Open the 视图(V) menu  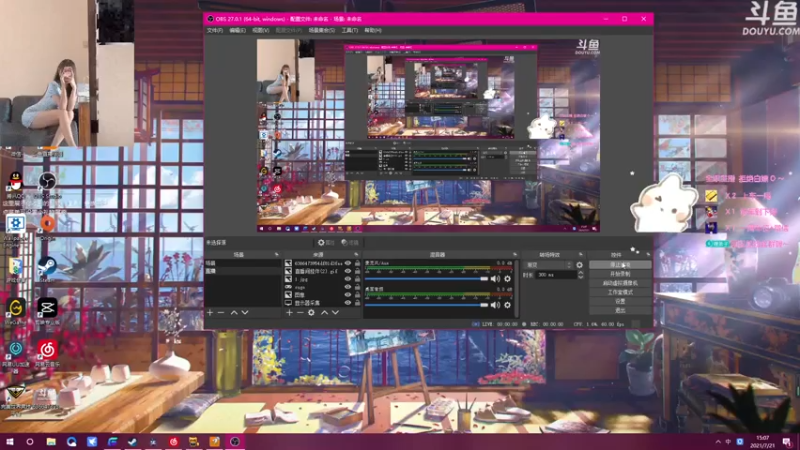260,30
